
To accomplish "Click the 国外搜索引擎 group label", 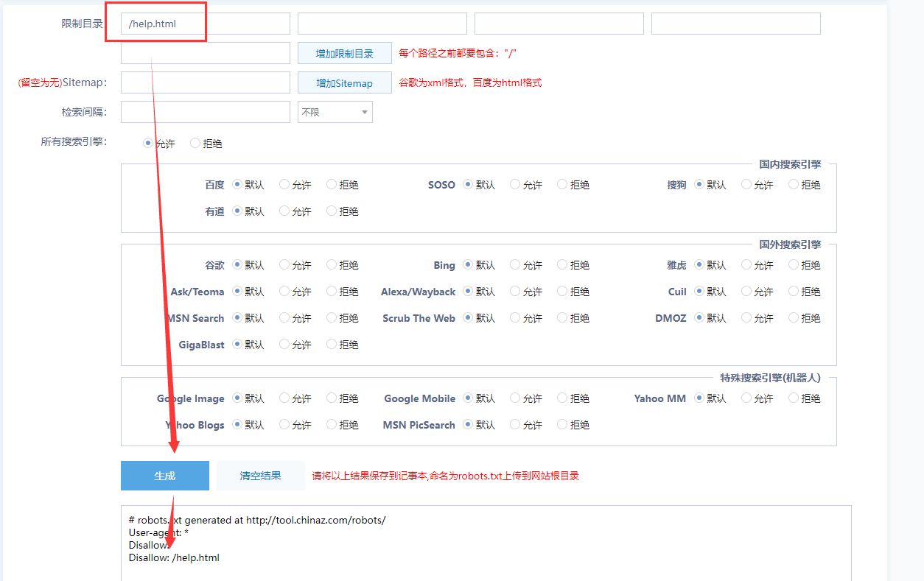I will 790,244.
